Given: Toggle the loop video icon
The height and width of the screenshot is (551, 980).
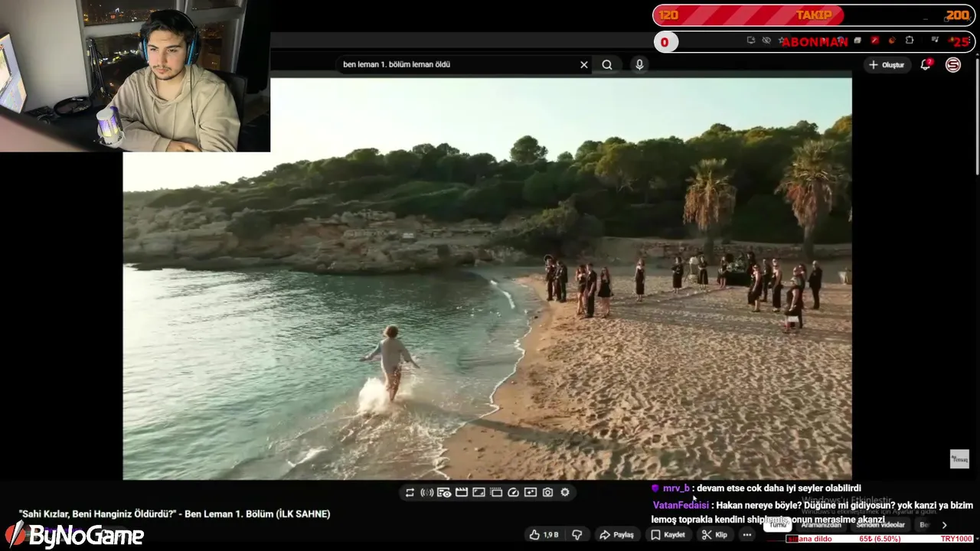Looking at the screenshot, I should coord(410,493).
